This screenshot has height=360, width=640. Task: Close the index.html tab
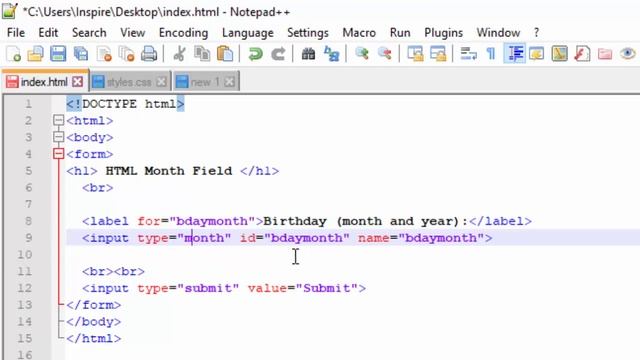(78, 82)
